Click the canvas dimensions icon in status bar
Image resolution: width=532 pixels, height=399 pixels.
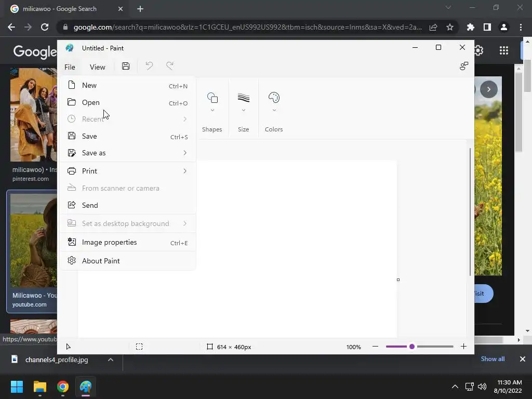click(x=210, y=347)
